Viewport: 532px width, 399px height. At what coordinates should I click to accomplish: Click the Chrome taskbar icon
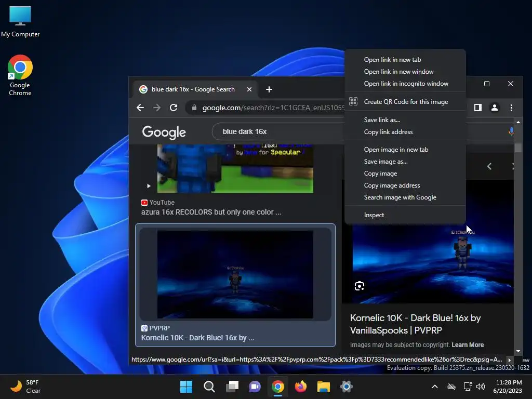[278, 387]
